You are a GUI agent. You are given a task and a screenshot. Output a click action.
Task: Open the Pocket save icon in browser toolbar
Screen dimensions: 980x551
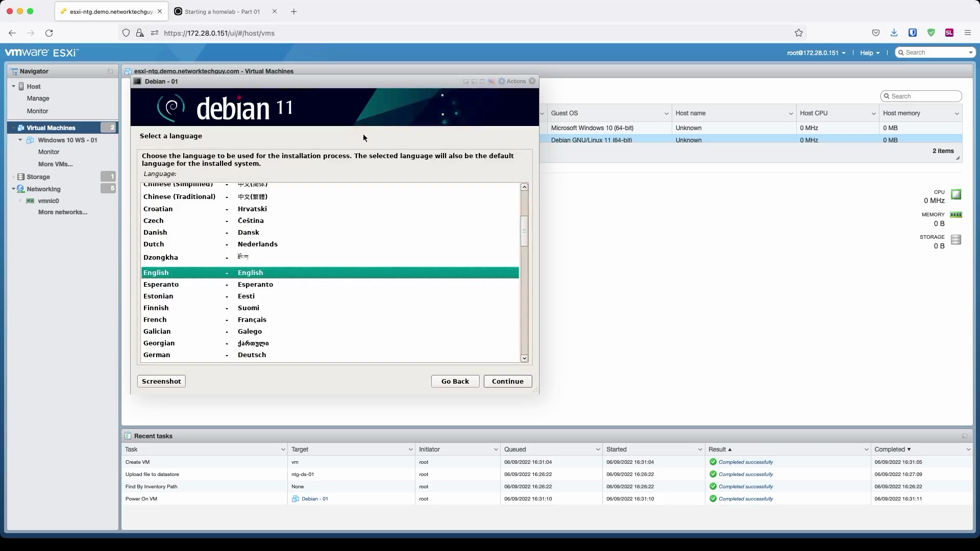(876, 33)
